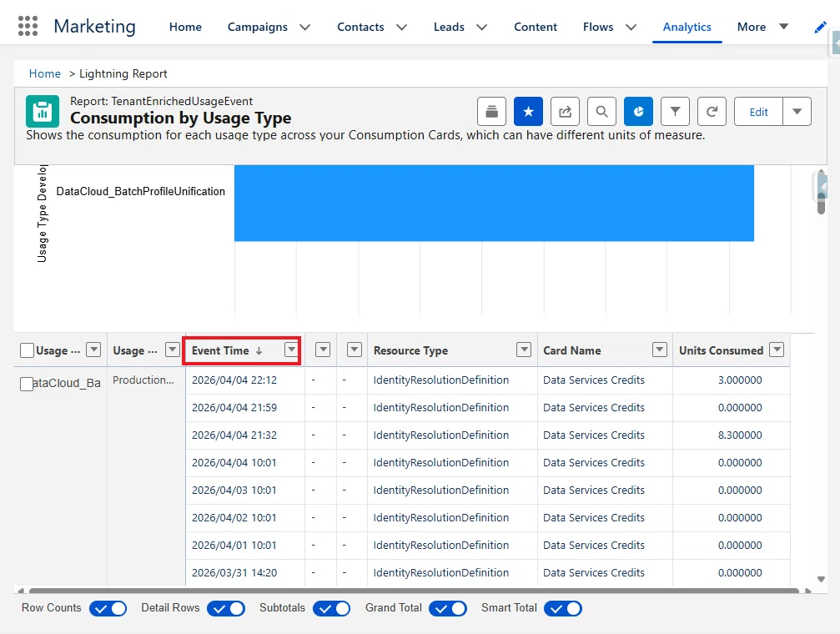This screenshot has height=634, width=840.
Task: Click the 2026/03/31 14:20 cell
Action: 234,572
